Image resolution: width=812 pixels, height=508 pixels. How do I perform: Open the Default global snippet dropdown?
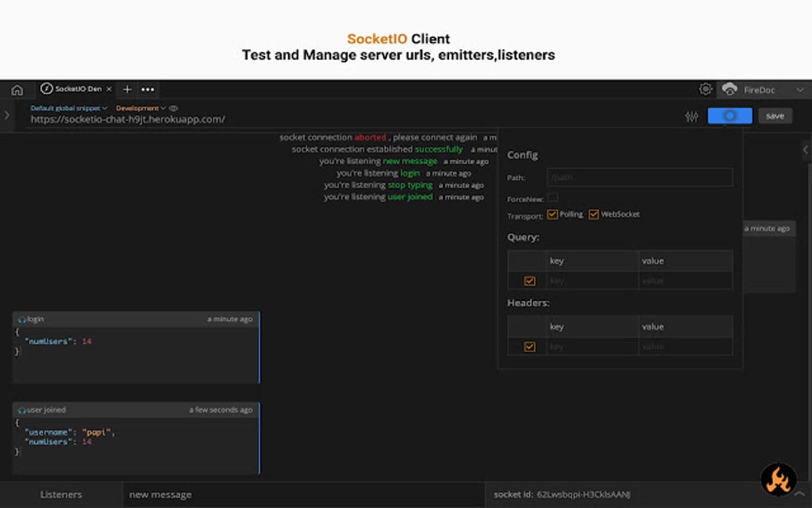coord(70,107)
